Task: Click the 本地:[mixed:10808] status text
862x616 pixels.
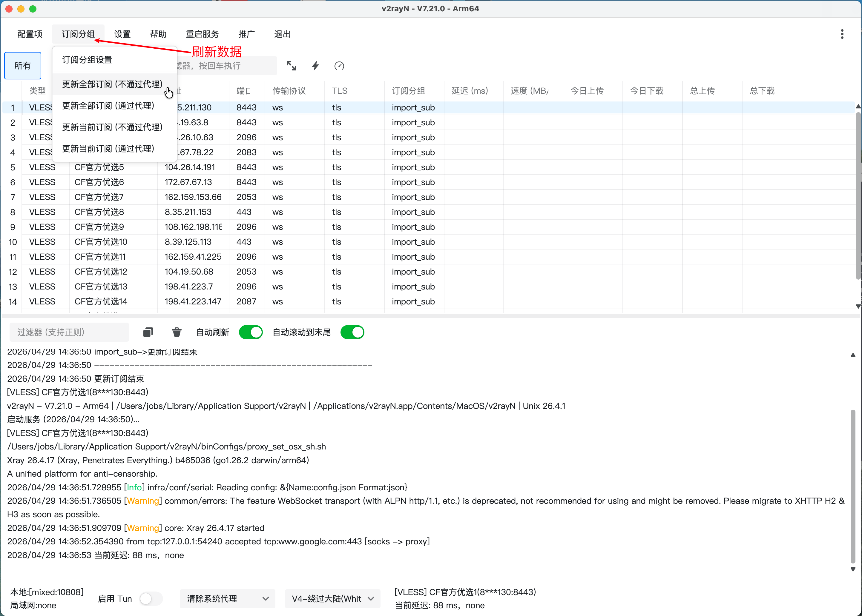Action: tap(47, 592)
